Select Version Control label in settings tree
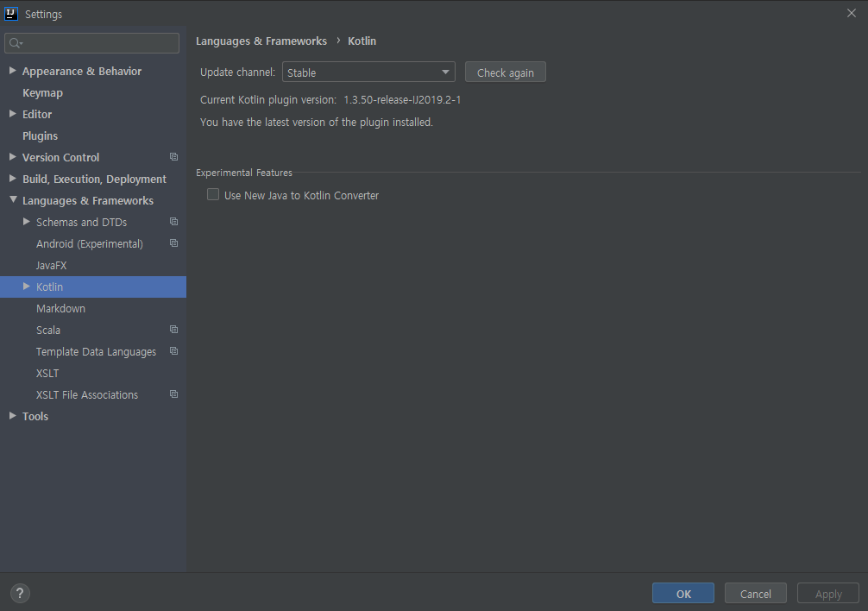 [61, 158]
